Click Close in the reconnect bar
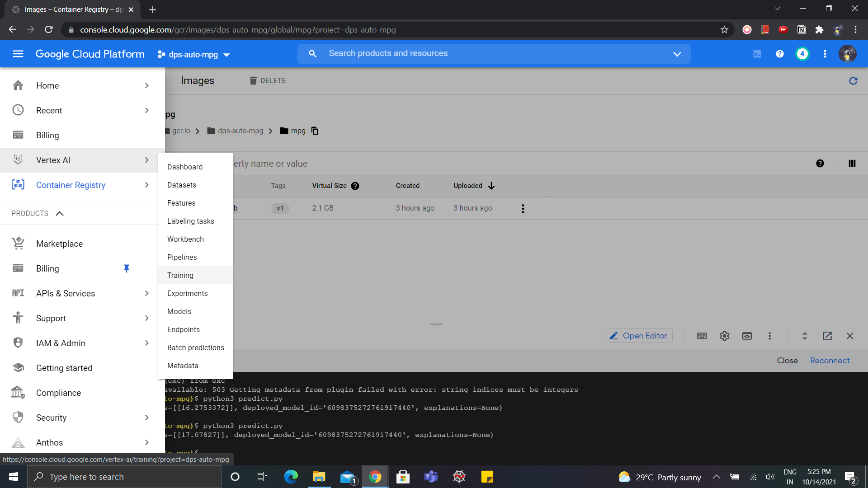This screenshot has height=488, width=868. [787, 361]
